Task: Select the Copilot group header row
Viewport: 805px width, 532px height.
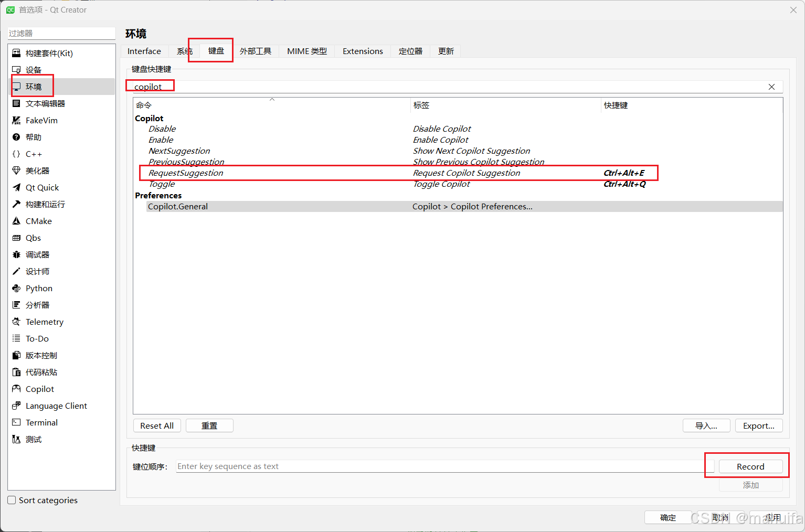Action: (458, 118)
